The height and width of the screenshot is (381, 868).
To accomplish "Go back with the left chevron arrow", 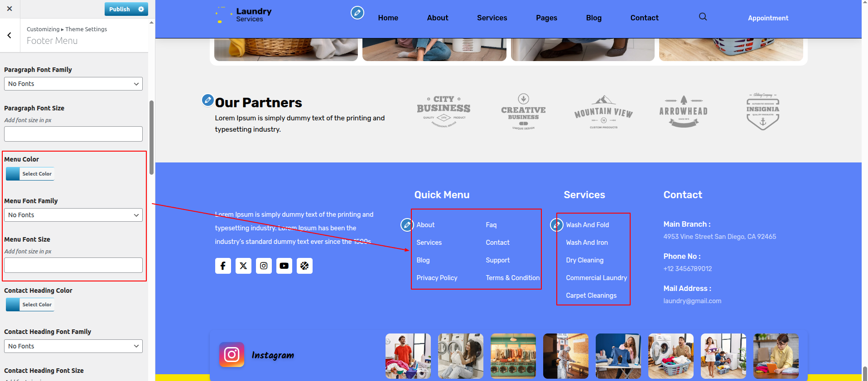I will tap(10, 35).
